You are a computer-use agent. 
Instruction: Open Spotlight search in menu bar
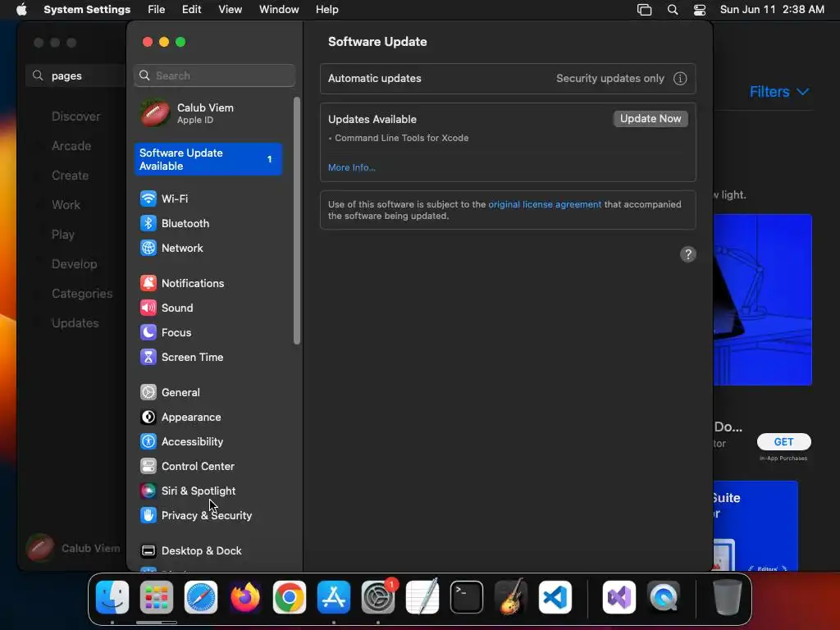(x=673, y=10)
